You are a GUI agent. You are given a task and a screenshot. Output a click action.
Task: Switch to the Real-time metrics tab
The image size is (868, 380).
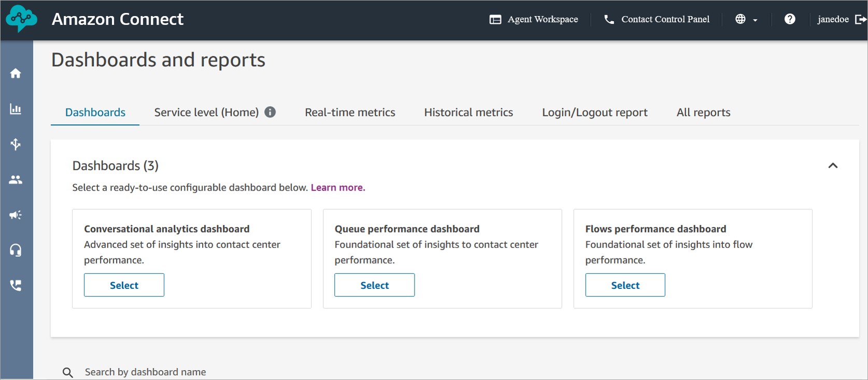click(x=350, y=112)
